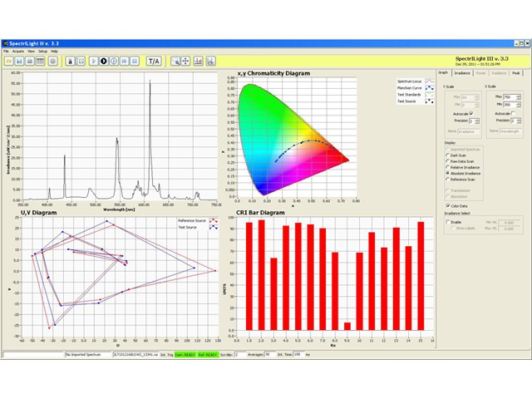Screen dimensions: 532x399
Task: Click the open file toolbar icon
Action: [x=7, y=61]
